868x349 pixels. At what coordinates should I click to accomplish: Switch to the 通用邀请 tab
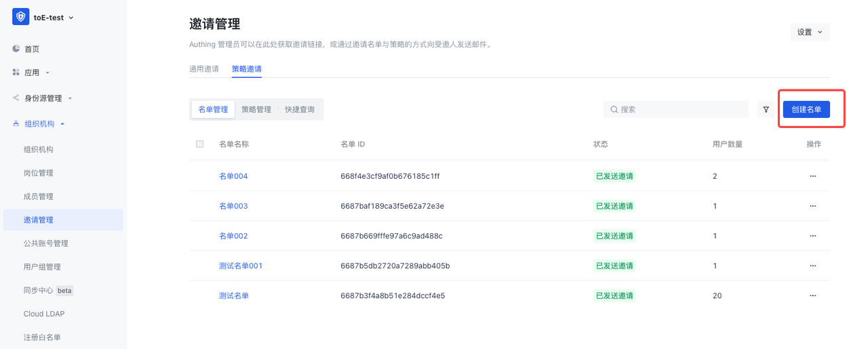point(203,69)
